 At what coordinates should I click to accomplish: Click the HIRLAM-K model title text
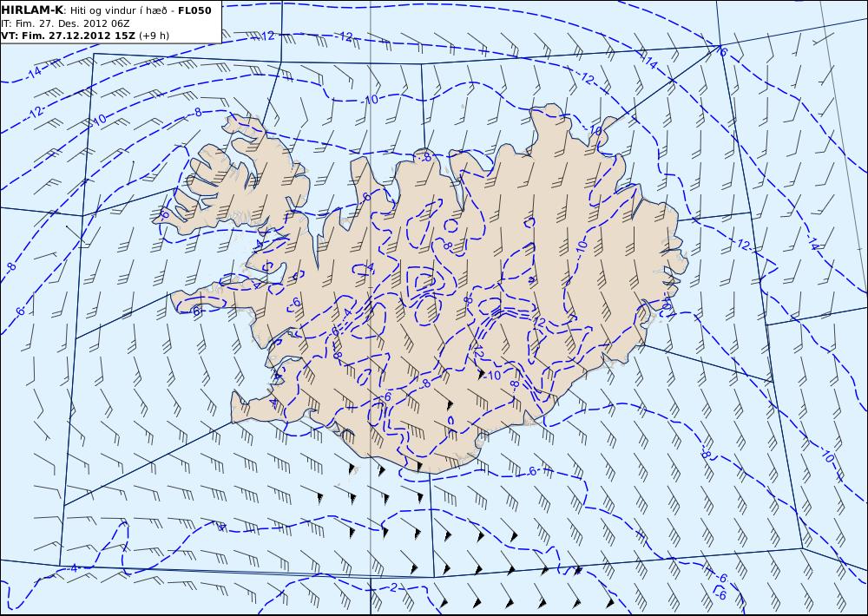(x=32, y=10)
